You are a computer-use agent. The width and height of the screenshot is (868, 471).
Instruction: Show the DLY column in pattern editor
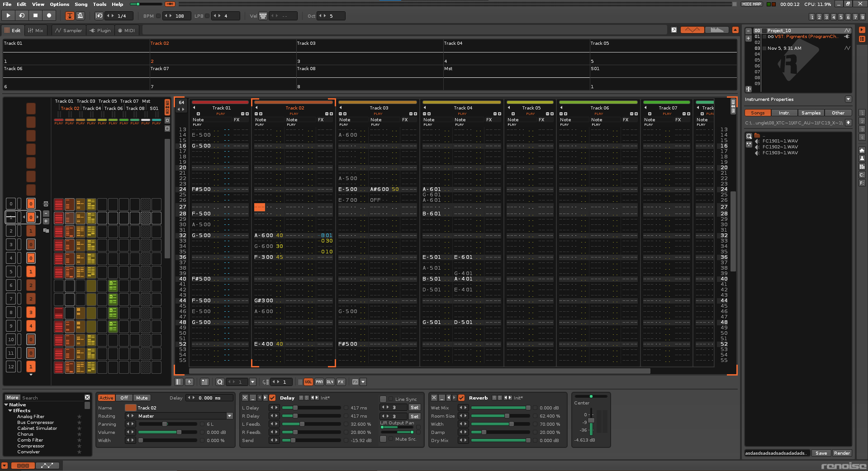[330, 382]
